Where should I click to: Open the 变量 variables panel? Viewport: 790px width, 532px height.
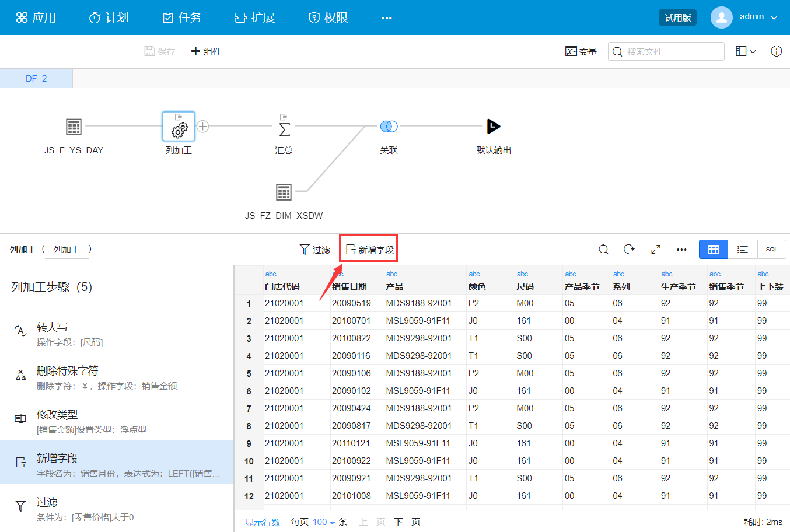coord(581,51)
